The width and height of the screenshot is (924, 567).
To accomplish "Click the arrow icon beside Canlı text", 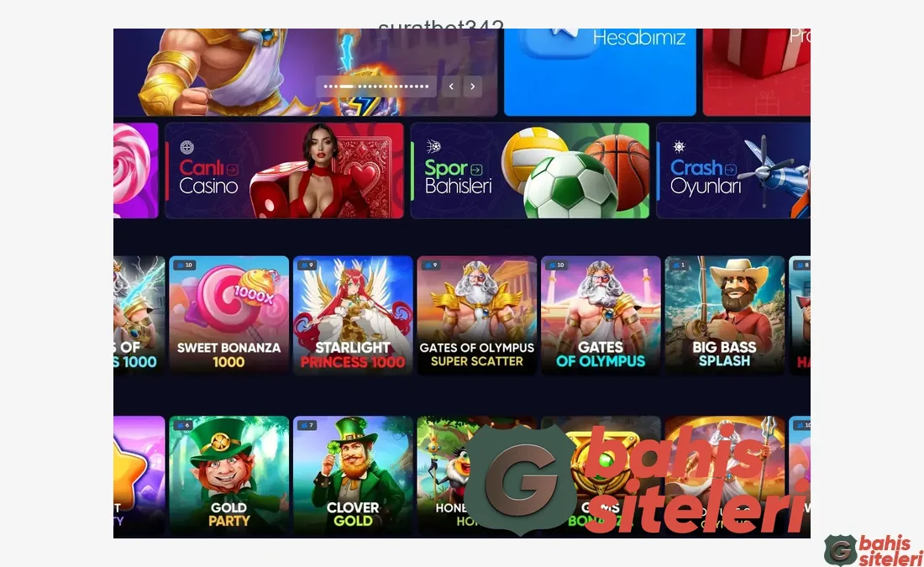I will [x=232, y=170].
